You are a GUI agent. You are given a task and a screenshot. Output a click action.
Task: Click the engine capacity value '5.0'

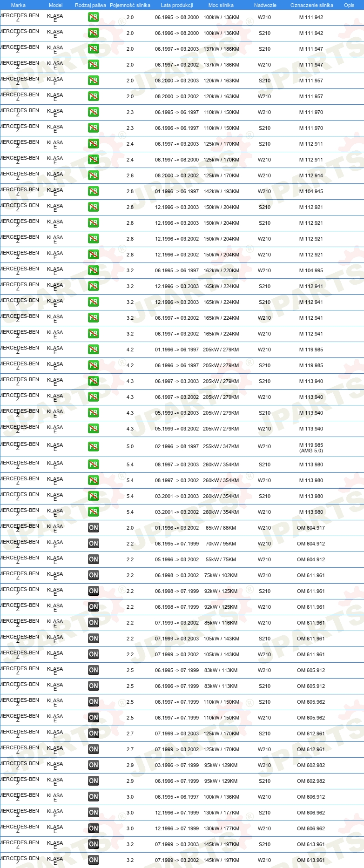pos(130,446)
